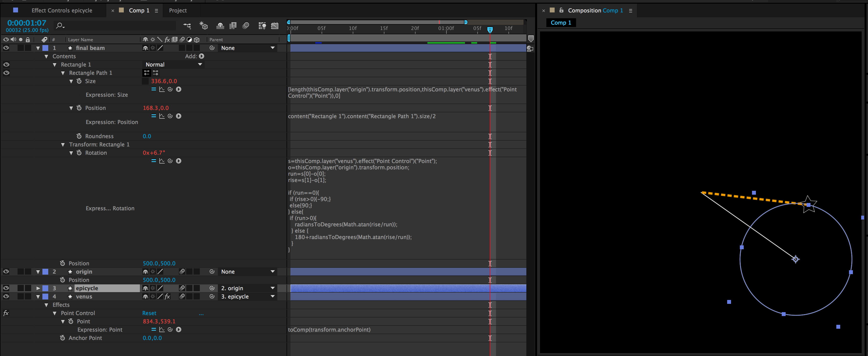
Task: Open parent dropdown showing 2. origin
Action: coord(248,288)
